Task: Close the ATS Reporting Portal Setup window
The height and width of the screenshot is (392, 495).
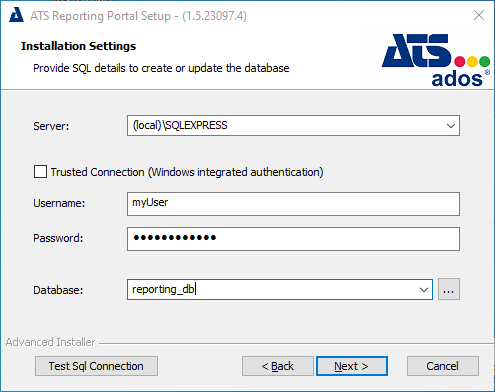Action: click(x=479, y=15)
